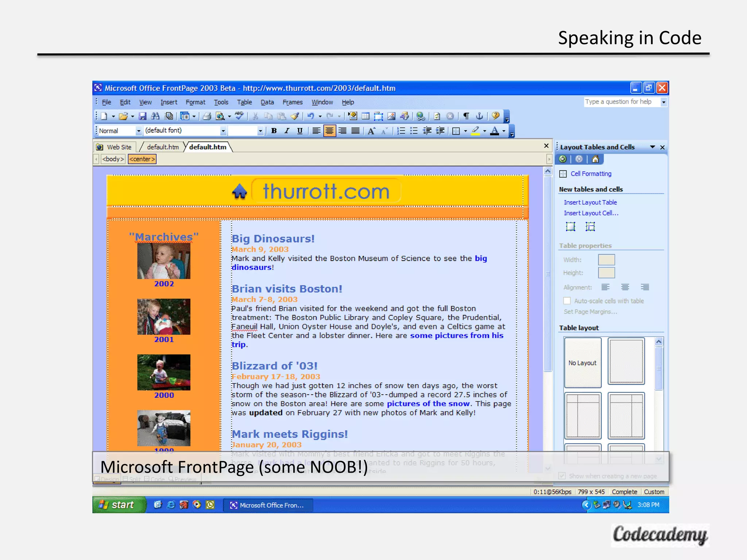The height and width of the screenshot is (560, 747).
Task: Click the Find binoculars icon
Action: coord(155,116)
